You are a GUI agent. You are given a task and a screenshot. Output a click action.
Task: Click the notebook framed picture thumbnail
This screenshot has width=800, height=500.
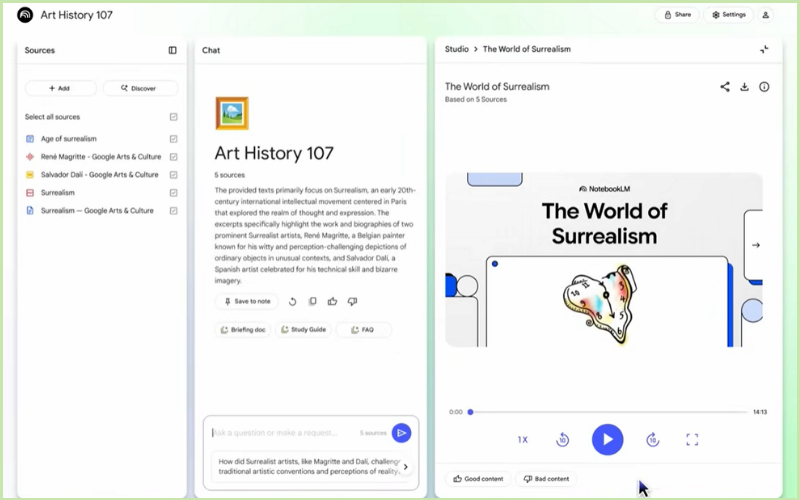point(232,113)
